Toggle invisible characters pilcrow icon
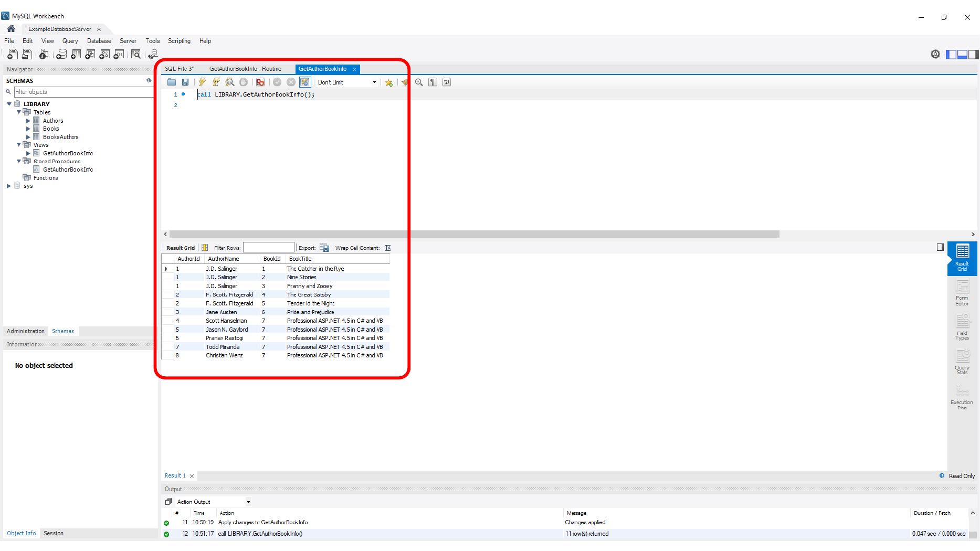Screen dimensions: 980x551 click(433, 82)
